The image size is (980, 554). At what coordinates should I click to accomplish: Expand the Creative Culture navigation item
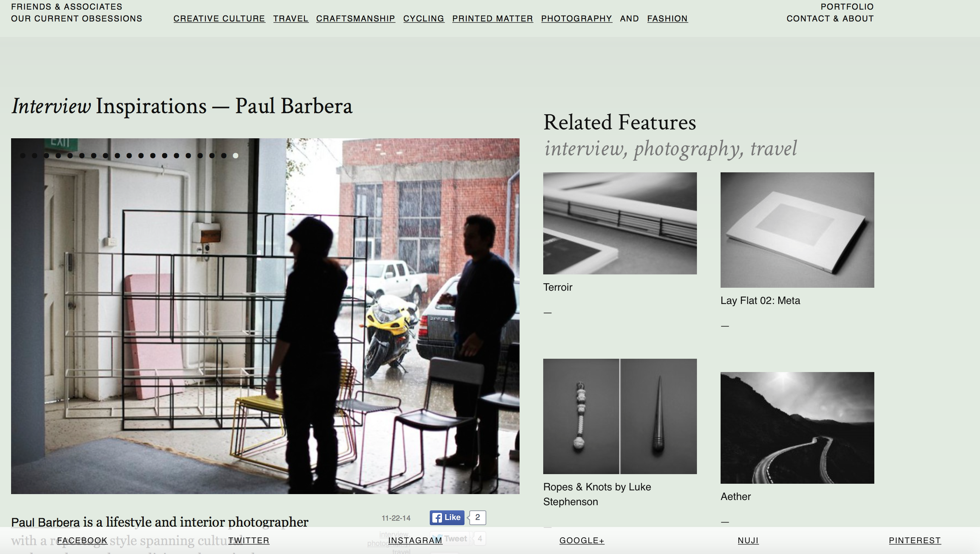(x=220, y=18)
